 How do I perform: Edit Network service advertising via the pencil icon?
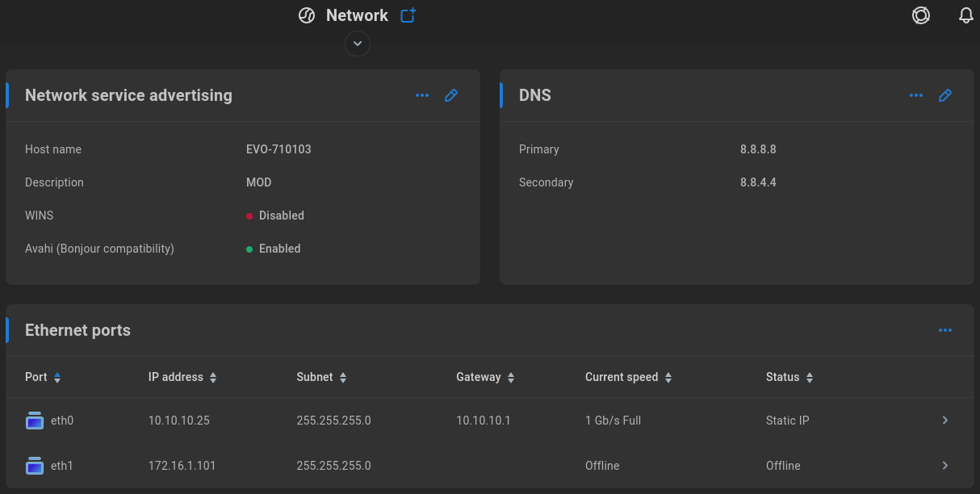coord(451,95)
